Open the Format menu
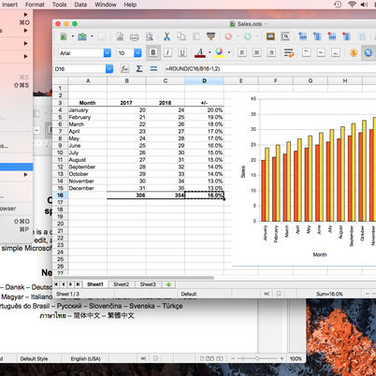 click(35, 5)
